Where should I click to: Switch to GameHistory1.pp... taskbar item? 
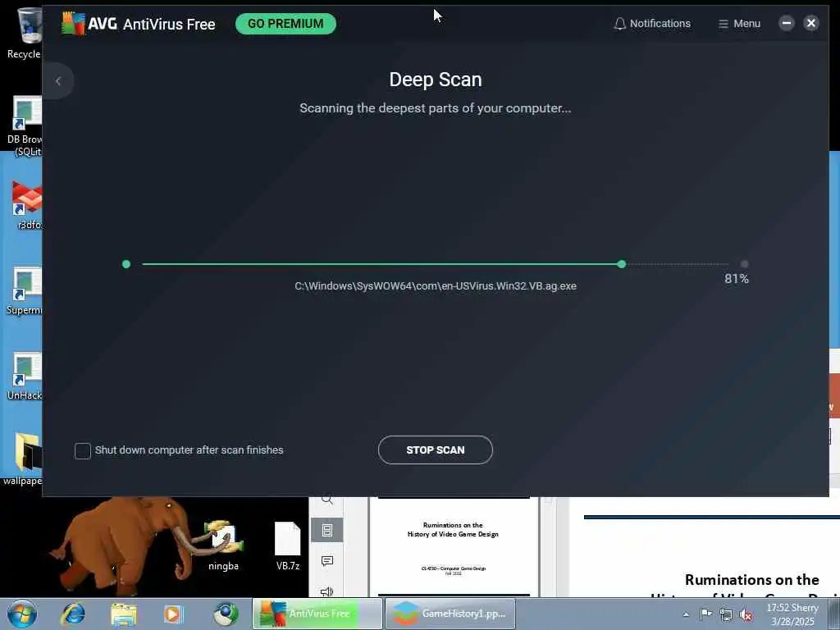point(450,614)
